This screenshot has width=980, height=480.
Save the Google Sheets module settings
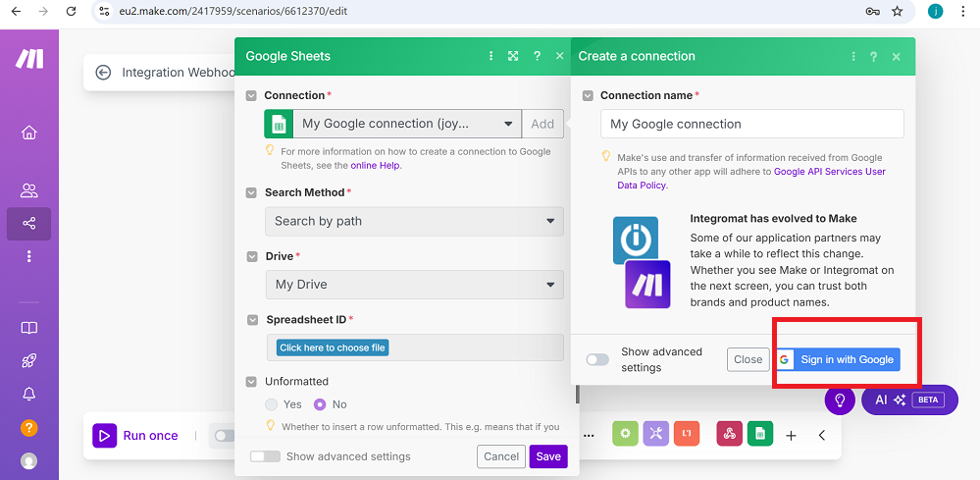(x=548, y=456)
